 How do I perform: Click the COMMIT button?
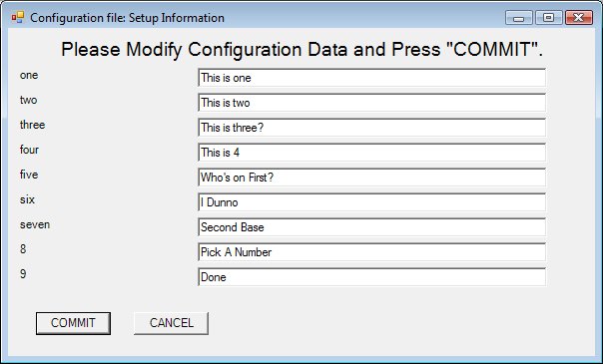[73, 323]
